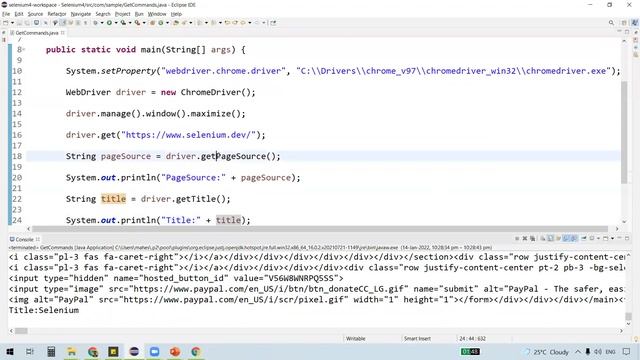Click Clear Console icon
Screen dimensions: 640x360
point(542,238)
